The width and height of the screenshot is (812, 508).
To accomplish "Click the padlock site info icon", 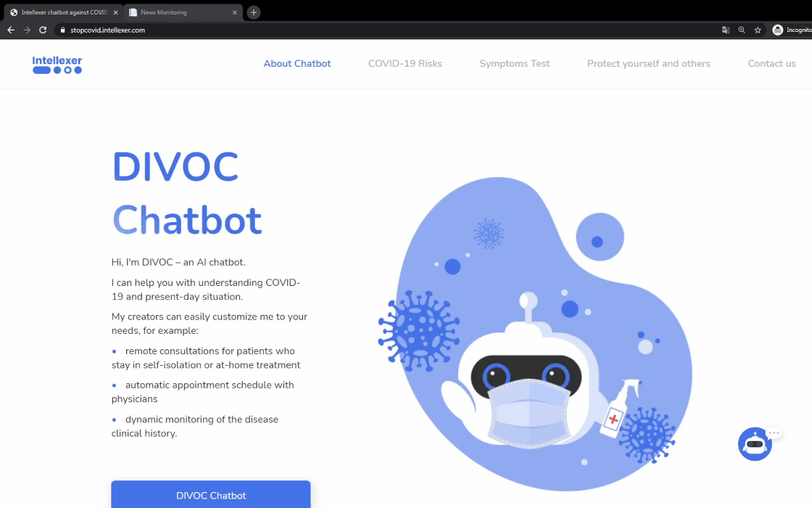I will click(62, 30).
